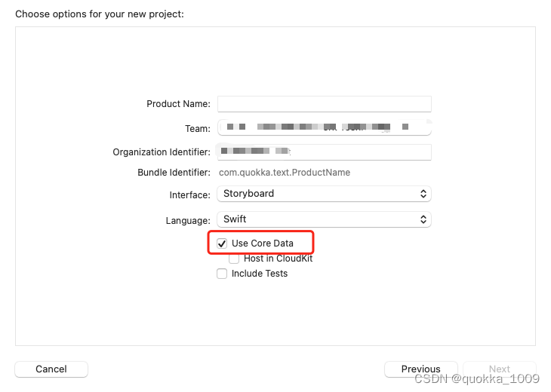551x392 pixels.
Task: Click the Interface label
Action: point(189,195)
